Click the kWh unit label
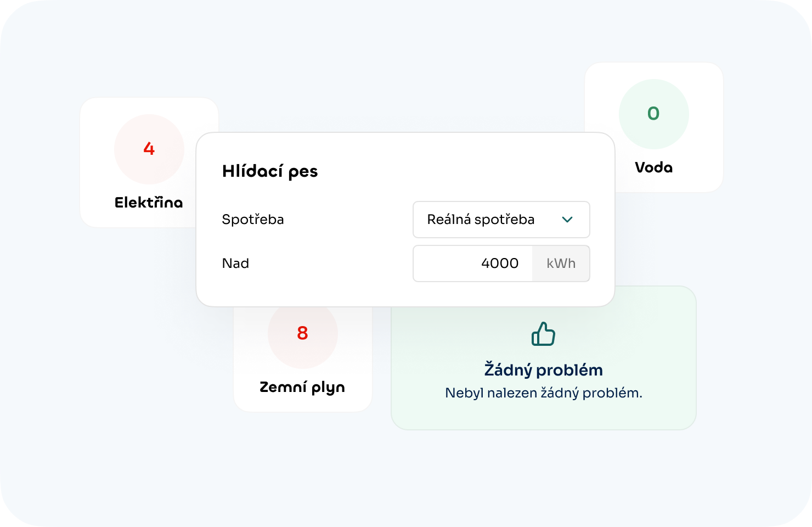 [x=561, y=263]
